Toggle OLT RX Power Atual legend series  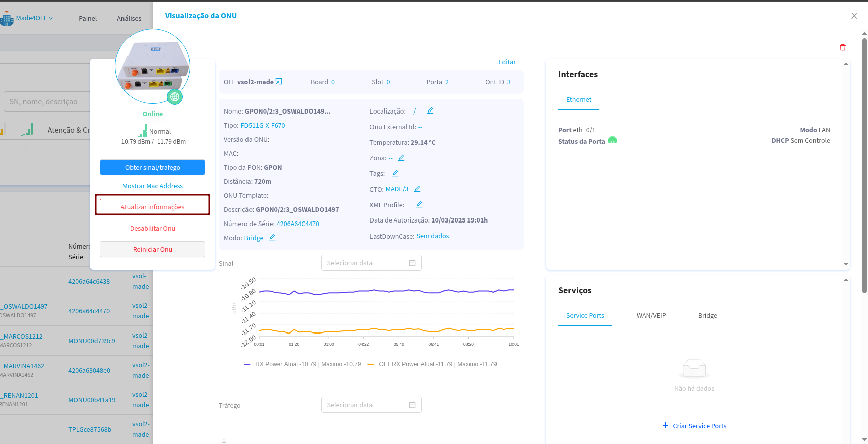point(432,364)
